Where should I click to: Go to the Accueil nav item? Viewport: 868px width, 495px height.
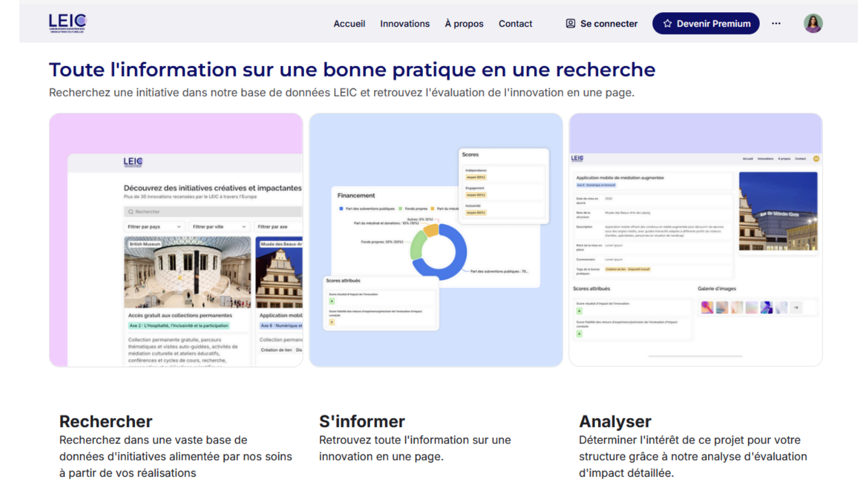(349, 23)
